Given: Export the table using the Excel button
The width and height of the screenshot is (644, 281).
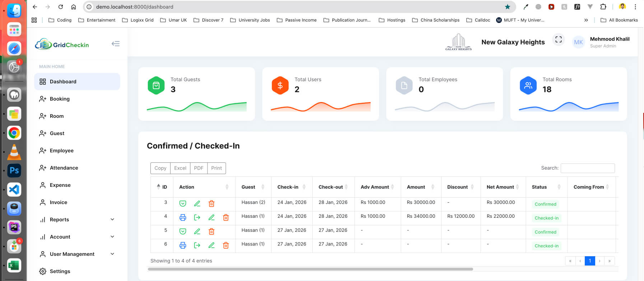Looking at the screenshot, I should click(180, 168).
